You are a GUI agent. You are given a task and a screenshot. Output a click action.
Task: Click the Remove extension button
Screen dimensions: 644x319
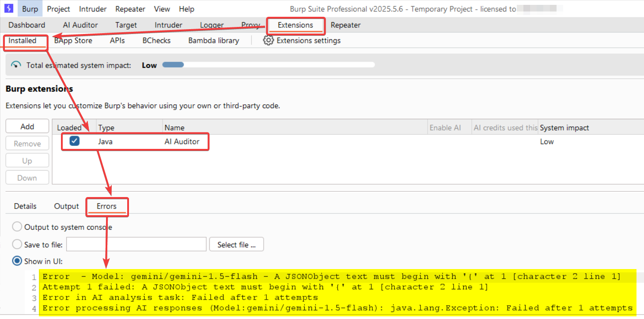pyautogui.click(x=27, y=144)
